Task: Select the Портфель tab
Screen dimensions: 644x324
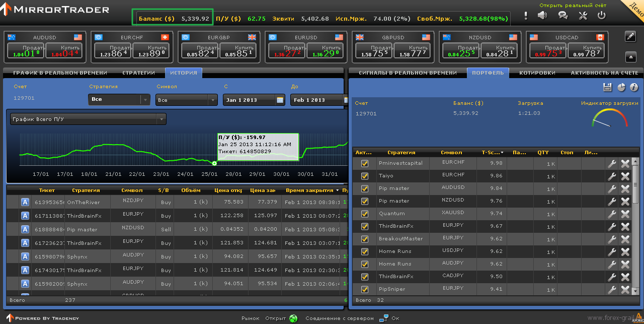Action: click(488, 73)
